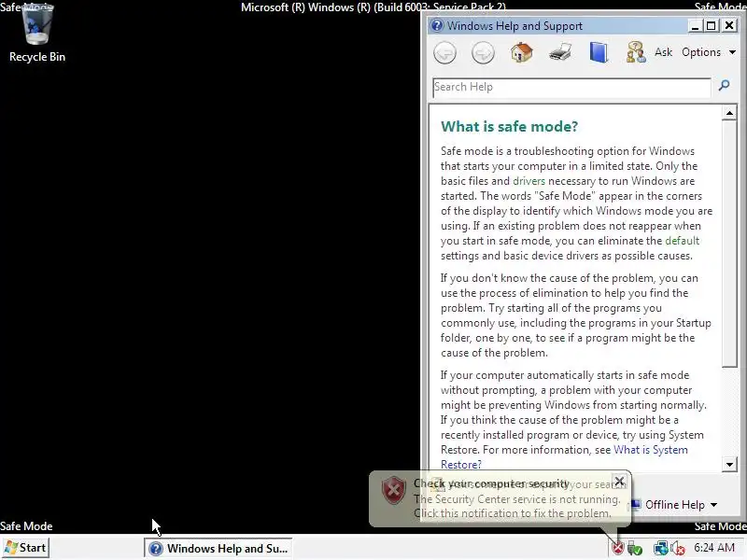This screenshot has width=747, height=560.
Task: Click the scroll down arrow in help pane
Action: pyautogui.click(x=729, y=464)
